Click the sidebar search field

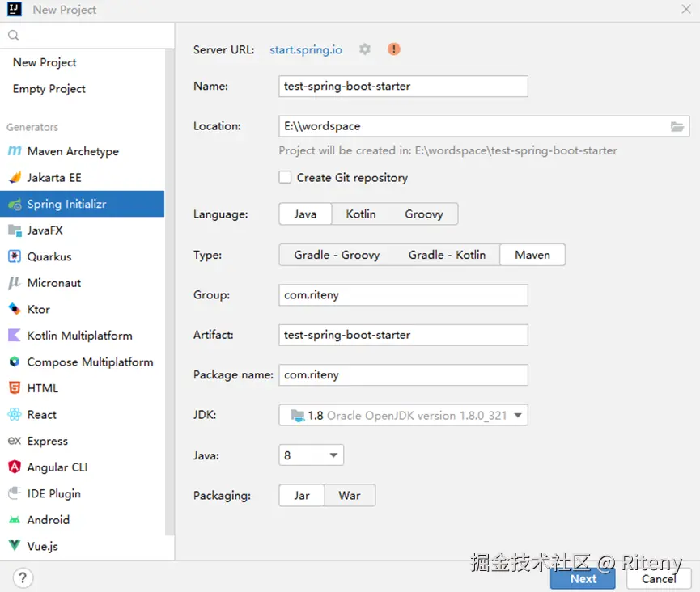[x=87, y=36]
